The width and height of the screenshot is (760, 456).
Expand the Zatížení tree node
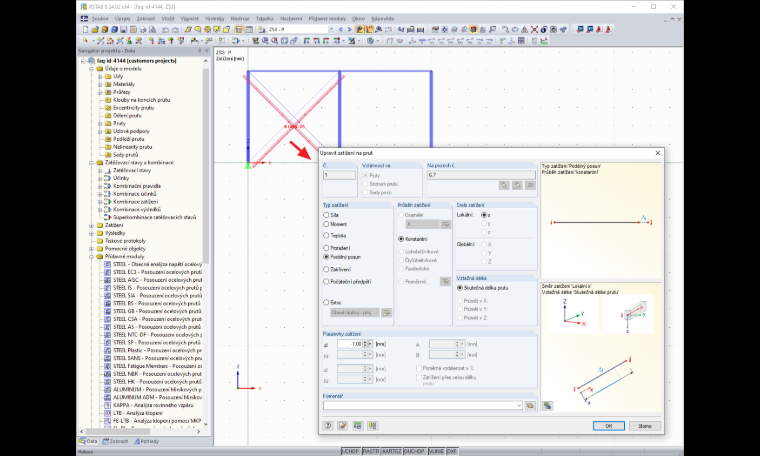[92, 225]
